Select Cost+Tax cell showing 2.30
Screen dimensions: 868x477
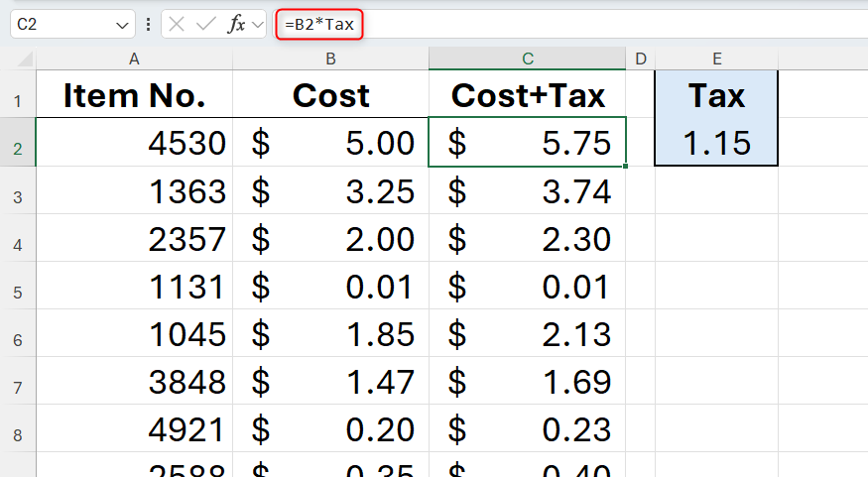527,238
